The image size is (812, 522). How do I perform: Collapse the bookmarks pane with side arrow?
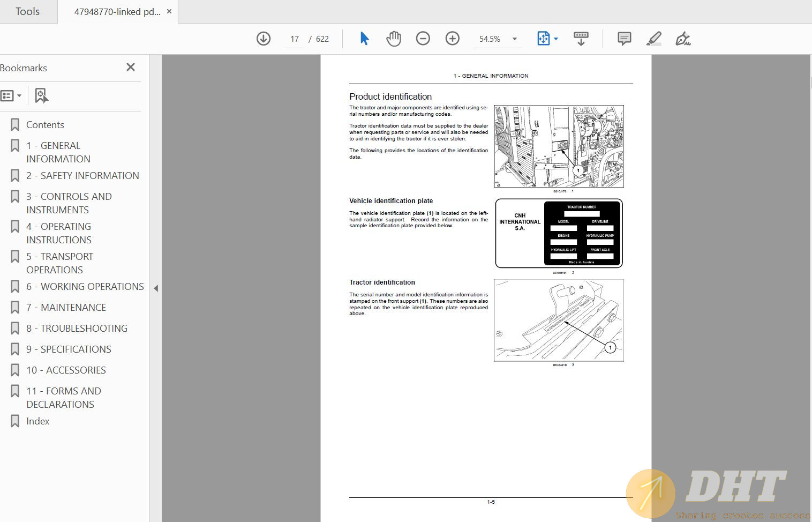click(156, 288)
